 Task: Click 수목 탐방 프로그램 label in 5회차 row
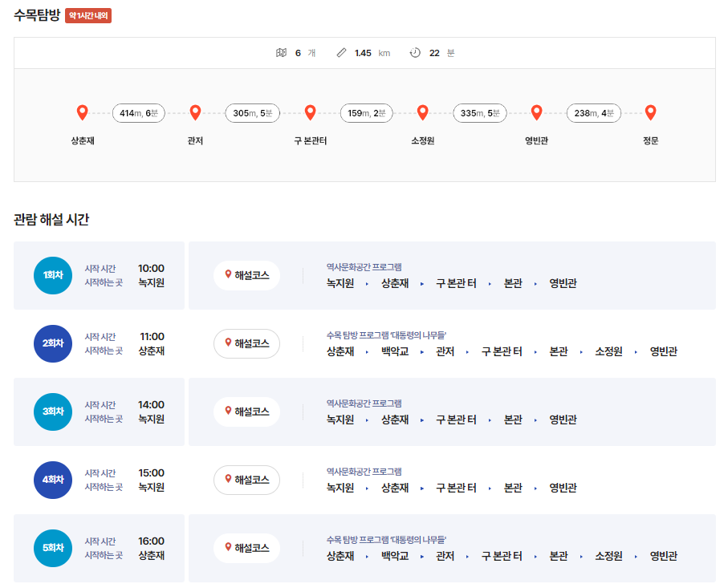pos(386,540)
